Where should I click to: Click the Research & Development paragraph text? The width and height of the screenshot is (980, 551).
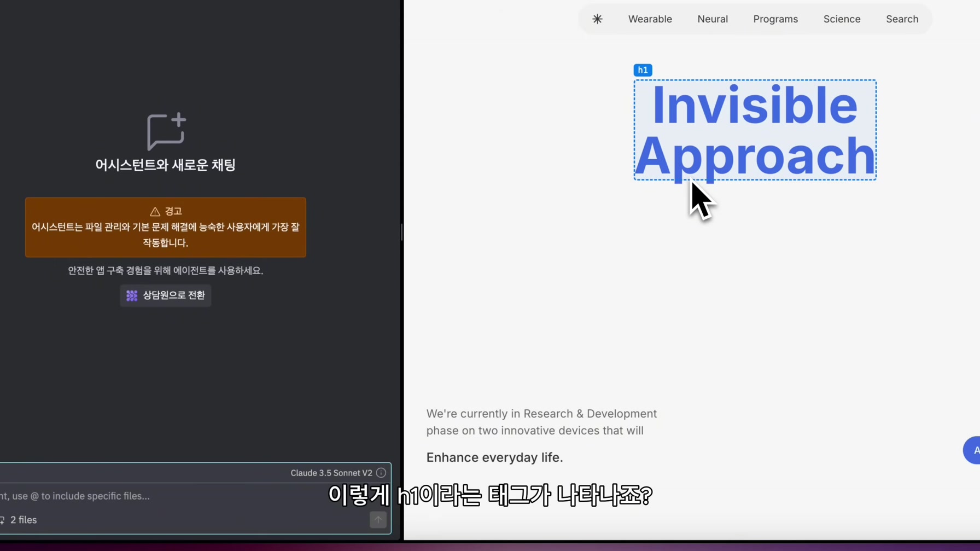[541, 422]
